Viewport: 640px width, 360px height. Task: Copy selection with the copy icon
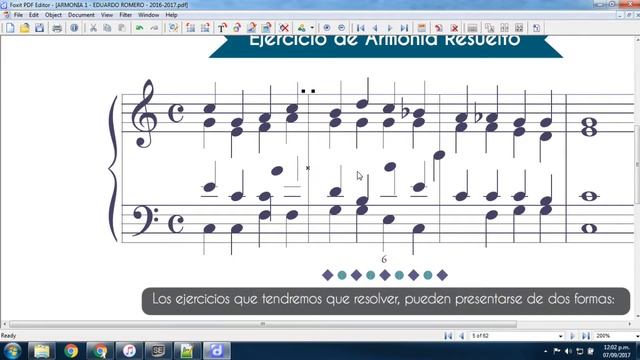coord(107,28)
